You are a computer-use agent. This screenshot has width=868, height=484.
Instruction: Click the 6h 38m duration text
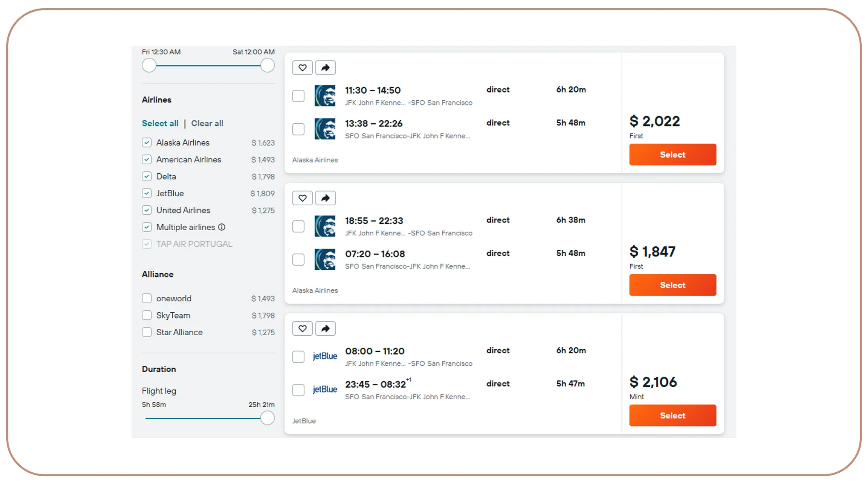click(571, 220)
